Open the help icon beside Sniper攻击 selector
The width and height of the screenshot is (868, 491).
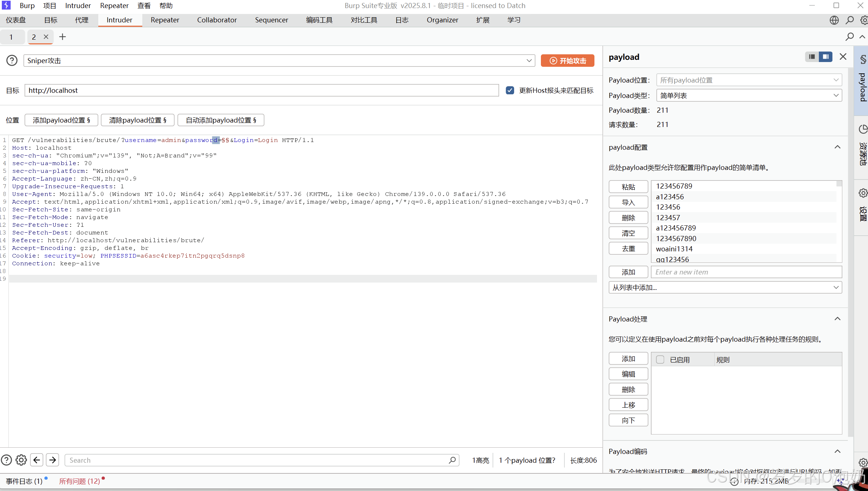12,60
